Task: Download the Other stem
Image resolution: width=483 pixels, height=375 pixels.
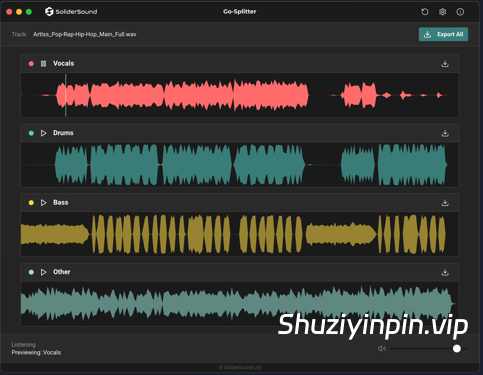Action: [445, 272]
